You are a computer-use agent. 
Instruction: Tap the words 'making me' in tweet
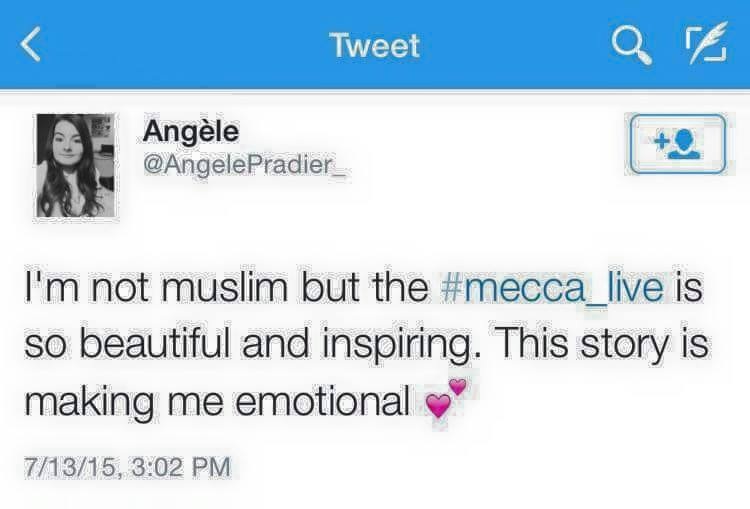[123, 403]
